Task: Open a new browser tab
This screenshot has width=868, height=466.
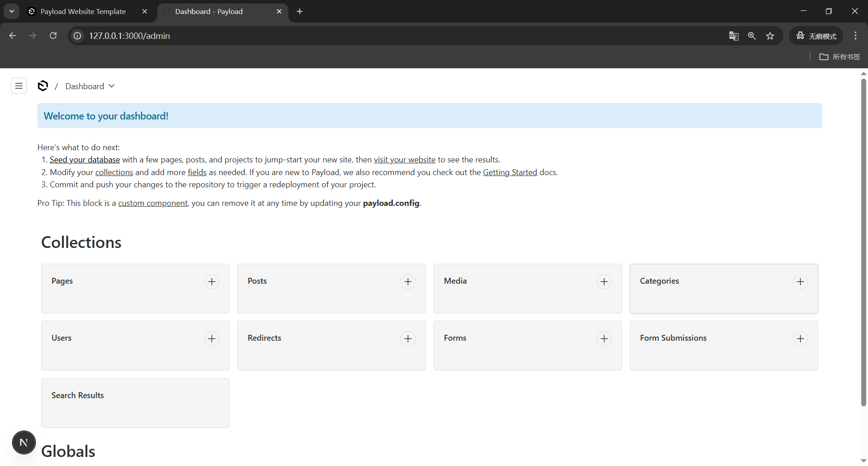Action: click(x=300, y=11)
